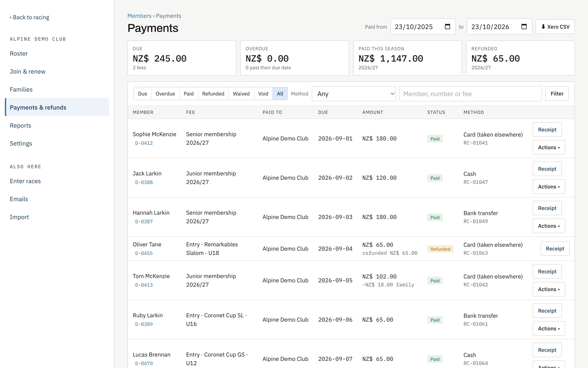
Task: Open member number D-0455 link
Action: click(x=144, y=253)
